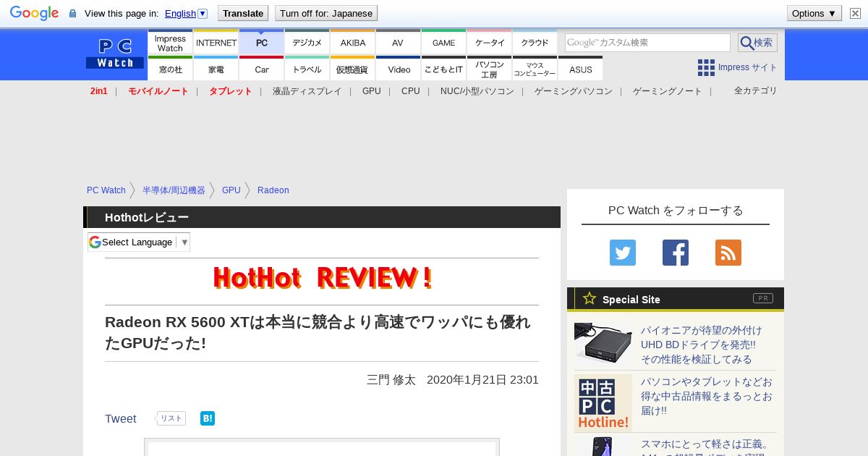This screenshot has height=456, width=868.
Task: Open the GAME tab
Action: (x=443, y=43)
